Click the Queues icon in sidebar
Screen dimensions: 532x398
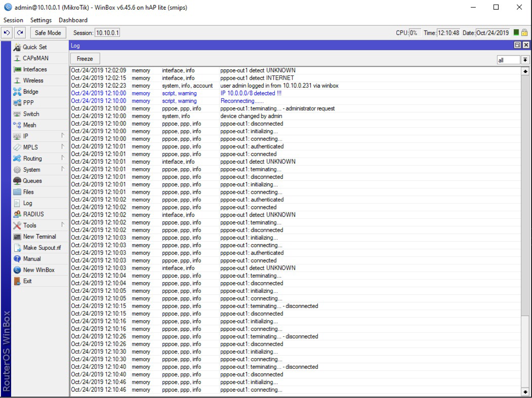[17, 181]
